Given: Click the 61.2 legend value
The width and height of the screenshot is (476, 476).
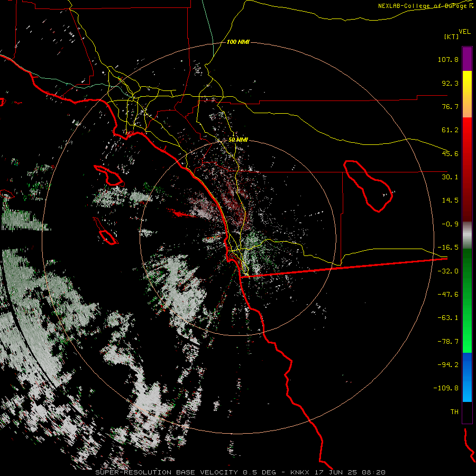Looking at the screenshot, I should (x=450, y=130).
